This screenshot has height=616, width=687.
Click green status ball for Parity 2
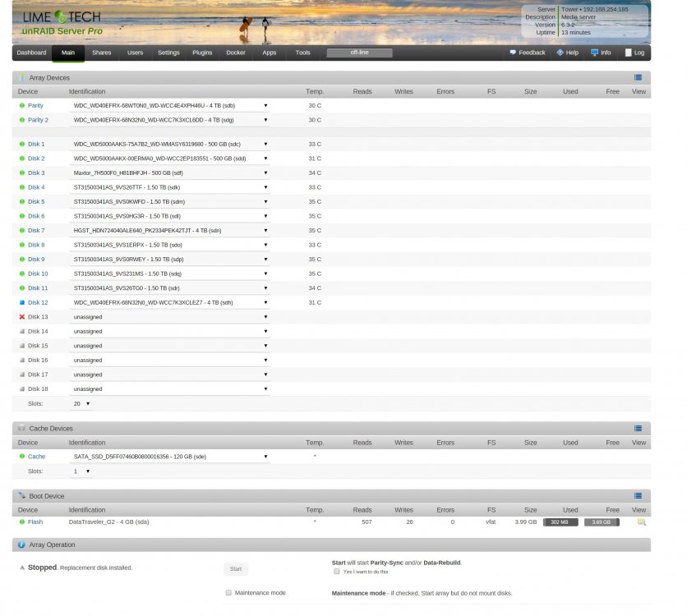tap(22, 120)
